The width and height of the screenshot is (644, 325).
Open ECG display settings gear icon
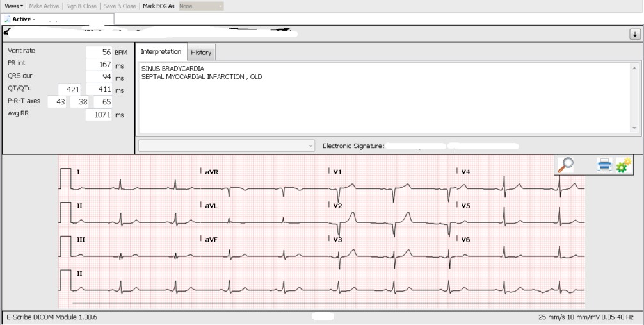[624, 166]
